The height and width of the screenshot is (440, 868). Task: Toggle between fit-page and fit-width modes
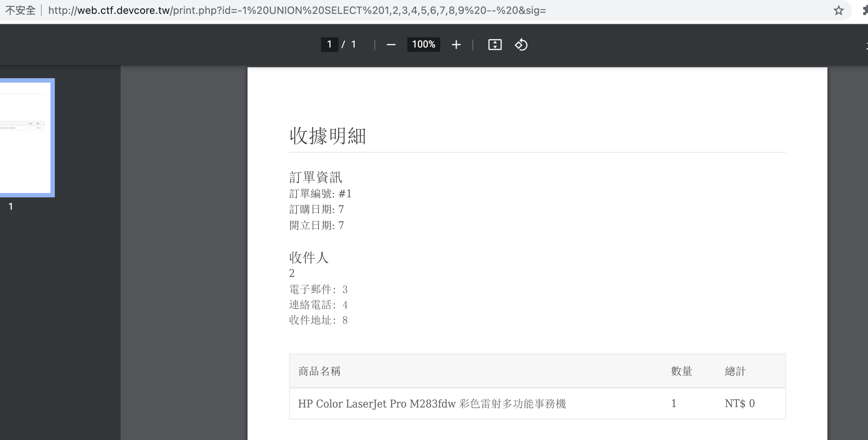[x=495, y=44]
